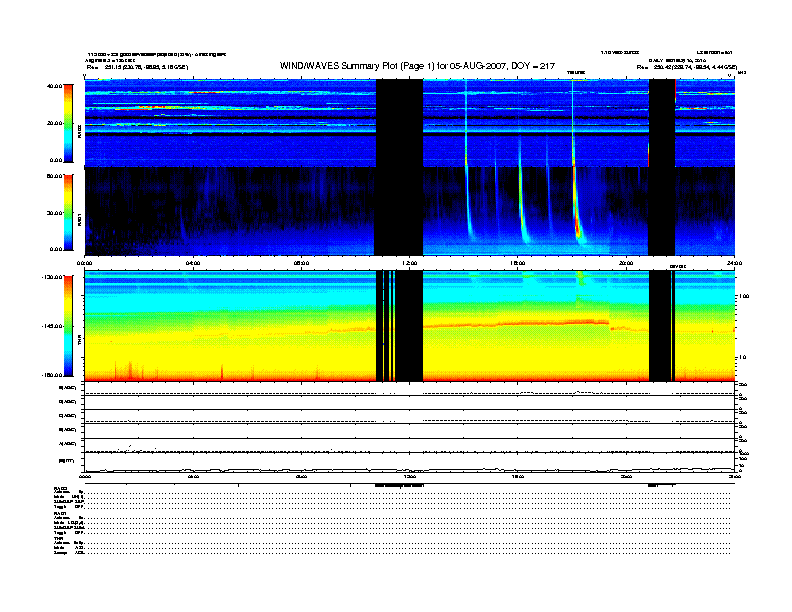Click the 40.00 label on RAD2 scale

pos(54,86)
